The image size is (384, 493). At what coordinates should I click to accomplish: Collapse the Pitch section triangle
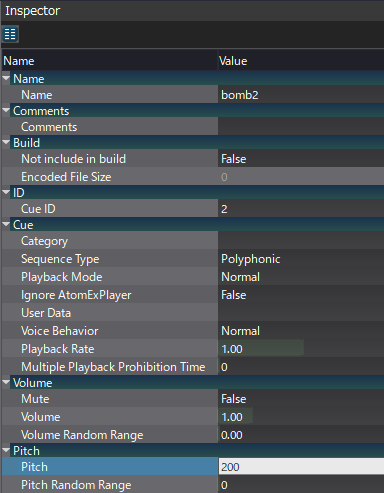[6, 451]
